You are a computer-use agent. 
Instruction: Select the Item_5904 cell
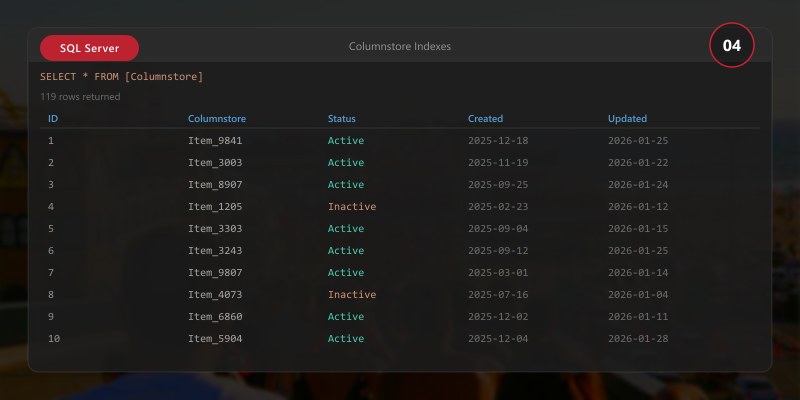[215, 338]
